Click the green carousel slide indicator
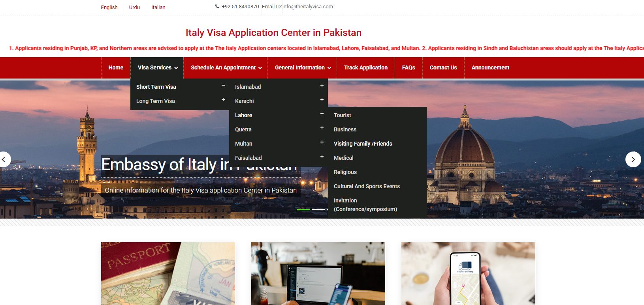The width and height of the screenshot is (644, 305). tap(303, 210)
